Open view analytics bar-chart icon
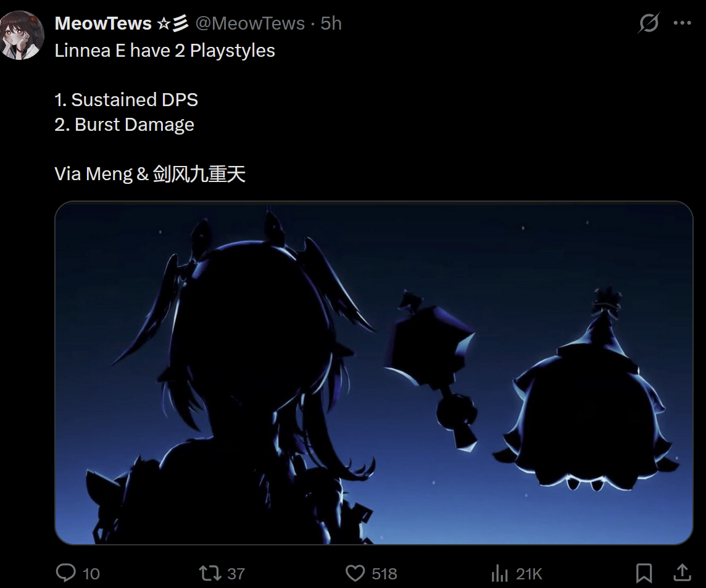Screen dimensions: 706x588 (x=499, y=573)
